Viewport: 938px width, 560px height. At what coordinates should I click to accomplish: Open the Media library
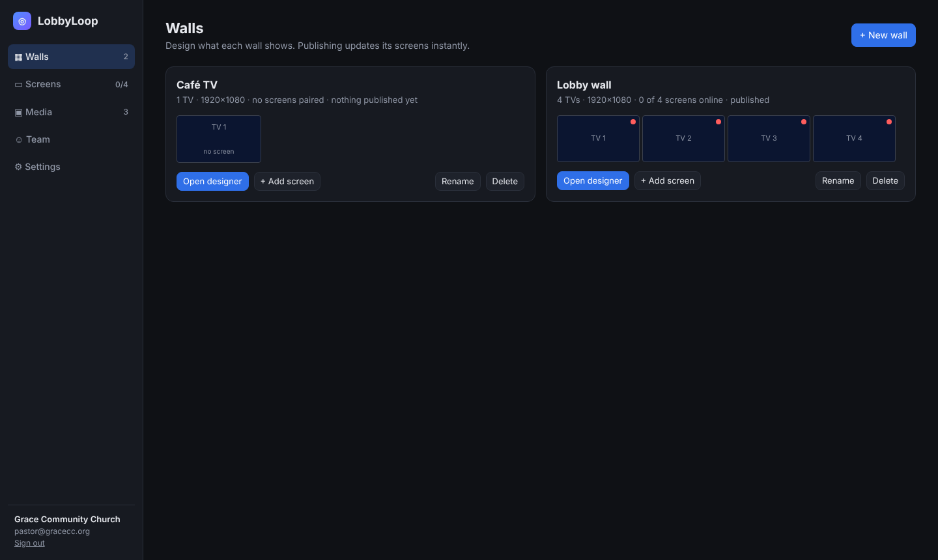(71, 112)
